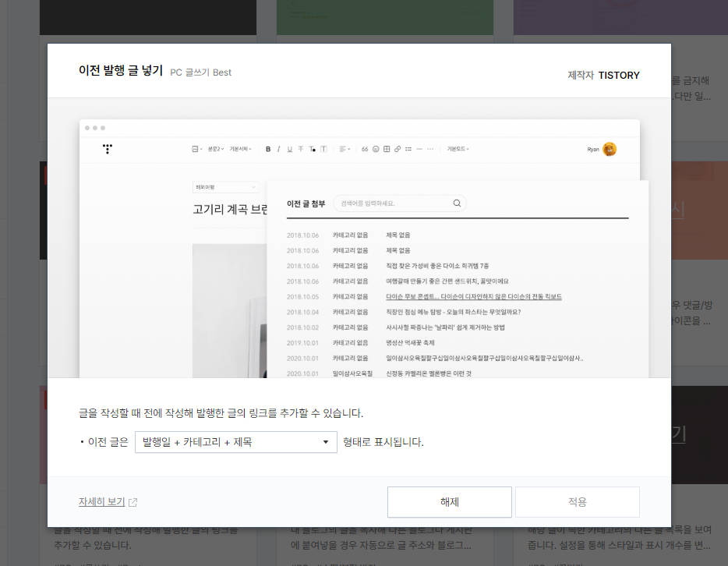This screenshot has height=566, width=728.
Task: Click the date 2018.10.05 in post list
Action: (302, 297)
